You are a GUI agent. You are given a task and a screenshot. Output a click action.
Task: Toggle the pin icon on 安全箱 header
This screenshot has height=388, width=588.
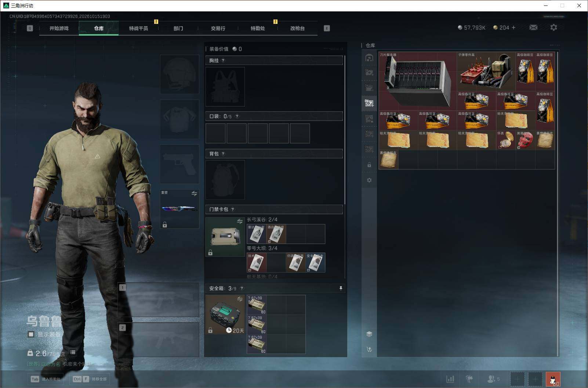pyautogui.click(x=341, y=288)
